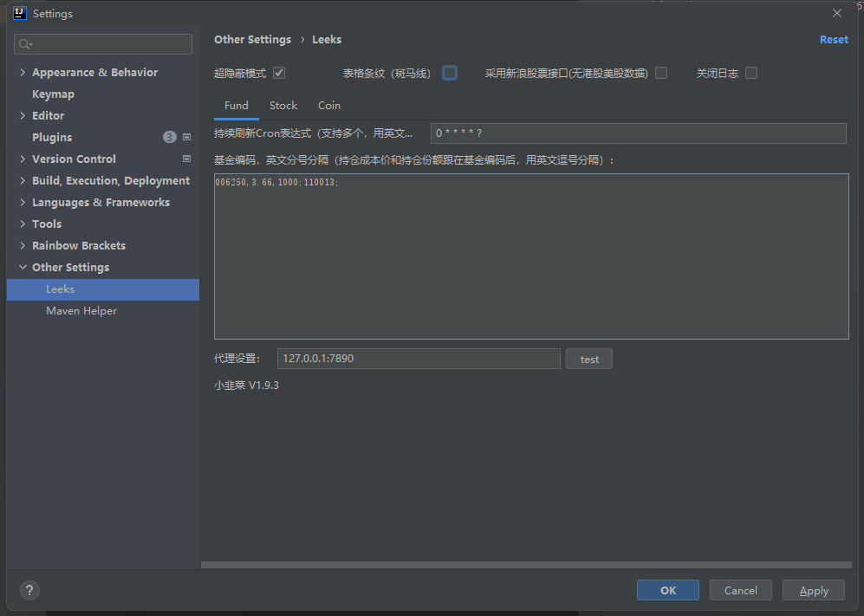Expand the Appearance & Behavior node

[x=23, y=72]
